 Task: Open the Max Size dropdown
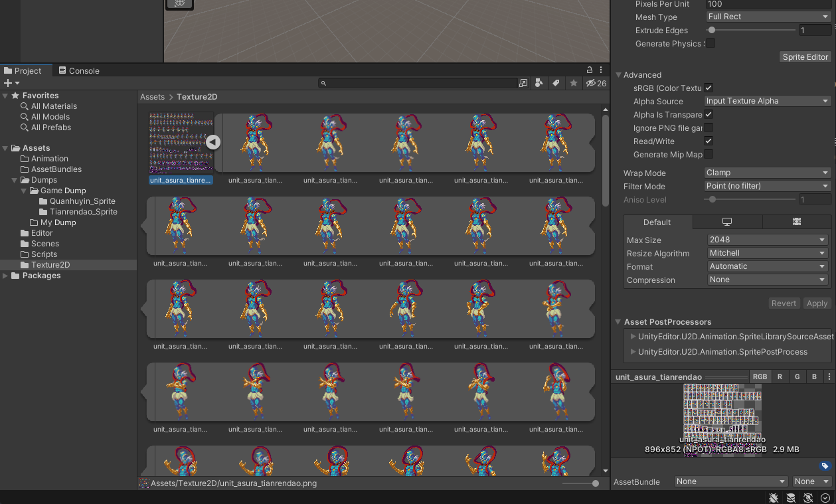[768, 240]
